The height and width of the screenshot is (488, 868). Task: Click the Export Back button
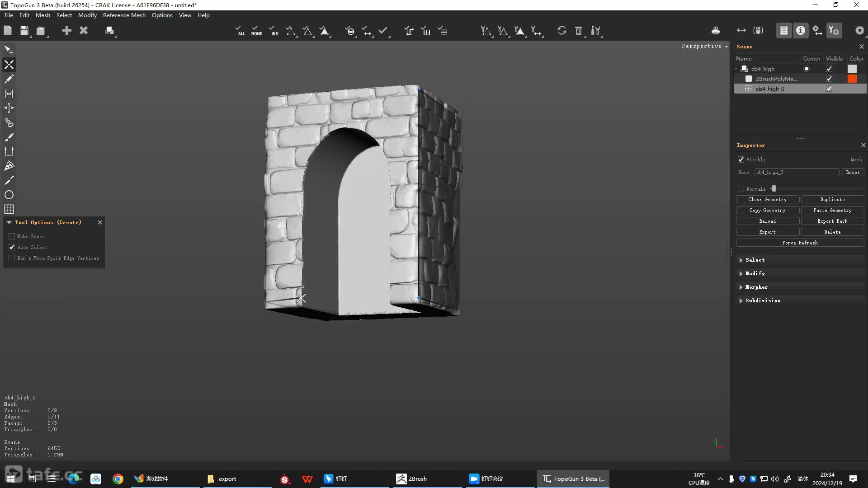(832, 221)
